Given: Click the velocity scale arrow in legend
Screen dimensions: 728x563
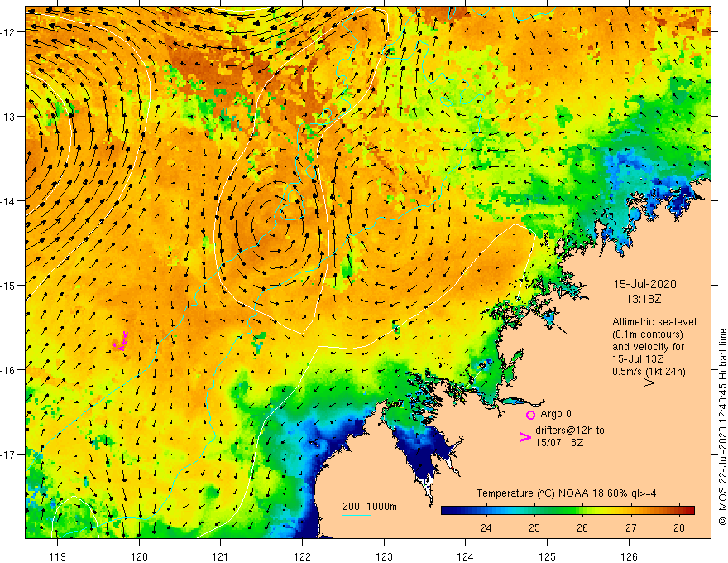Looking at the screenshot, I should [638, 383].
